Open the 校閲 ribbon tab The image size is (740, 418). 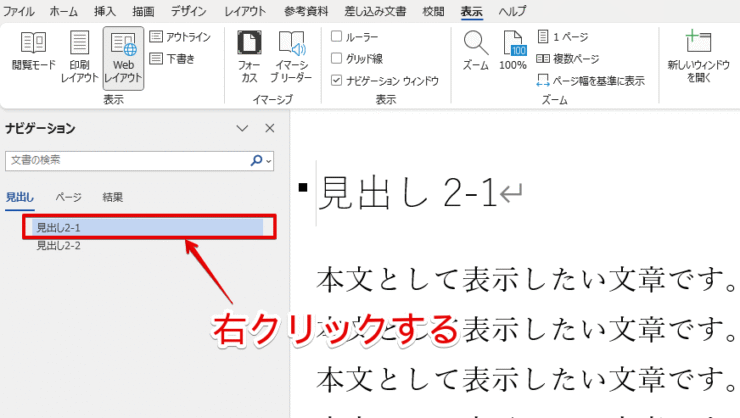tap(433, 11)
